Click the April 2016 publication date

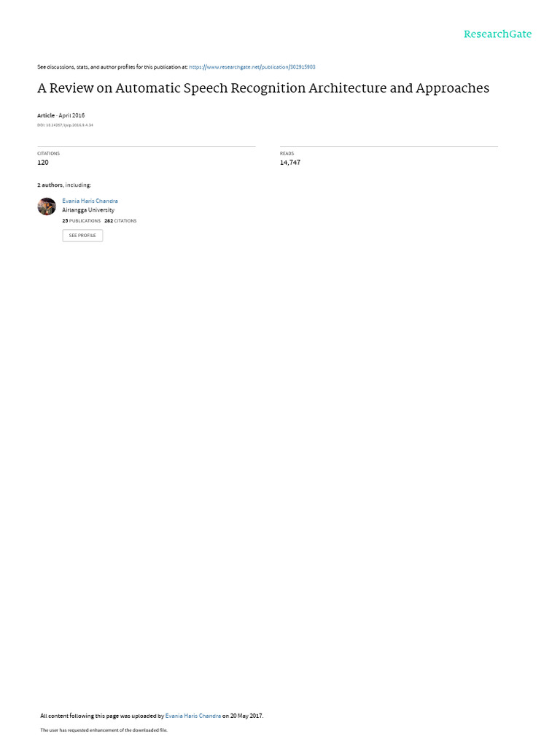click(71, 115)
